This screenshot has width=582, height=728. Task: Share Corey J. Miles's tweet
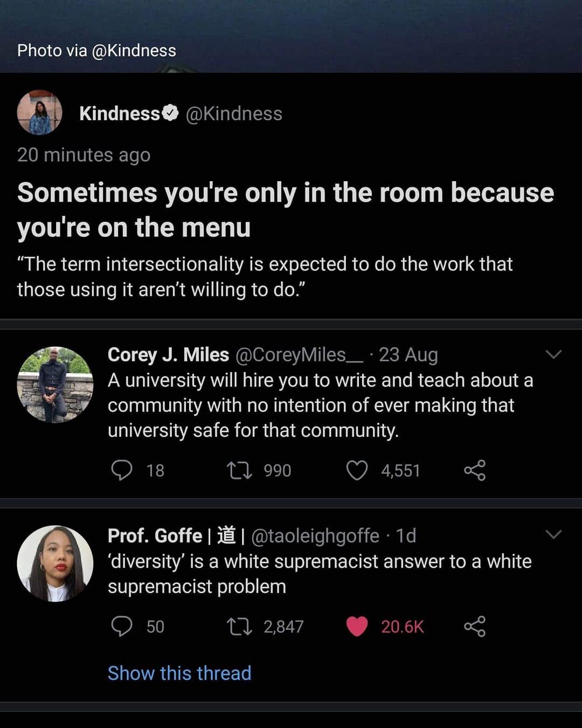[x=475, y=470]
